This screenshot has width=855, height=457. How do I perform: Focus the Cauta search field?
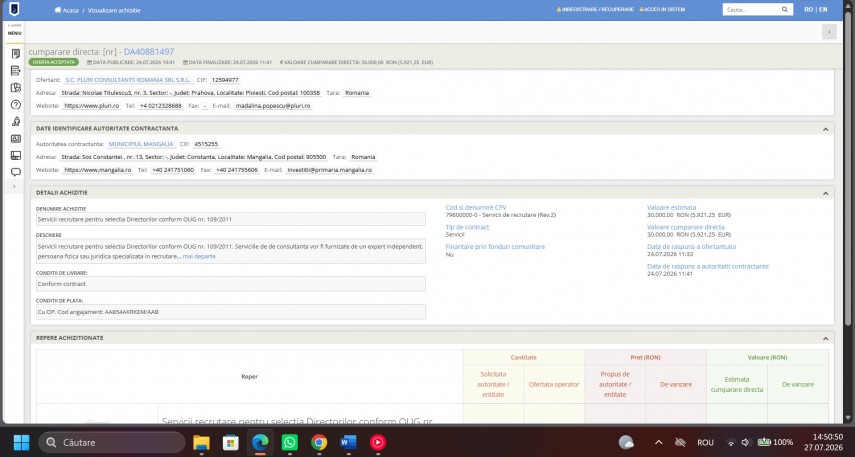(751, 9)
